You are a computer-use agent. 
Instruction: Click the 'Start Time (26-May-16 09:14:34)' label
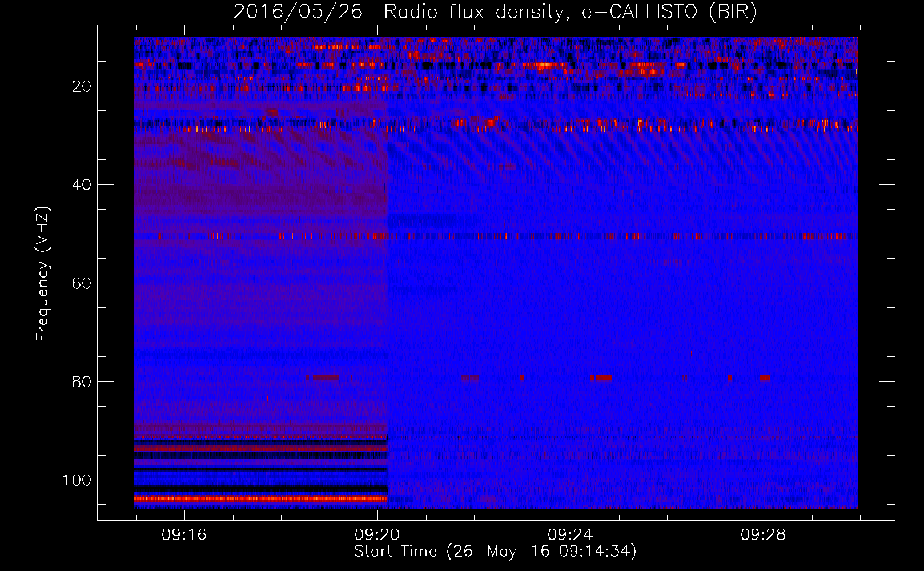[x=495, y=552]
